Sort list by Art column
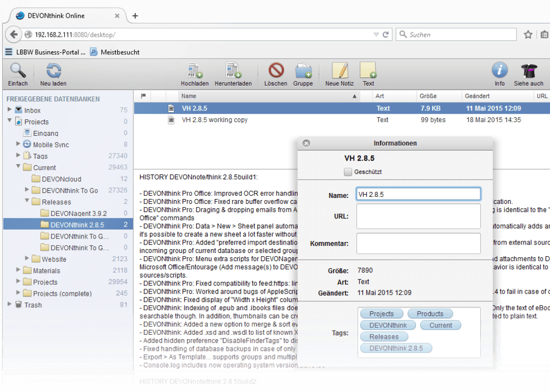This screenshot has width=550, height=392. click(394, 96)
